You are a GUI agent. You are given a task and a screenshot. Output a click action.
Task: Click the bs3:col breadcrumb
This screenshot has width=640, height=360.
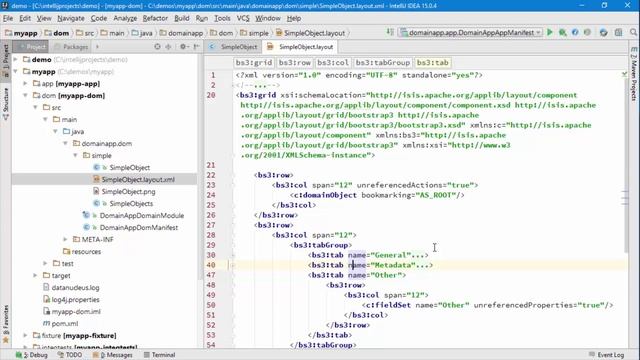coord(333,62)
